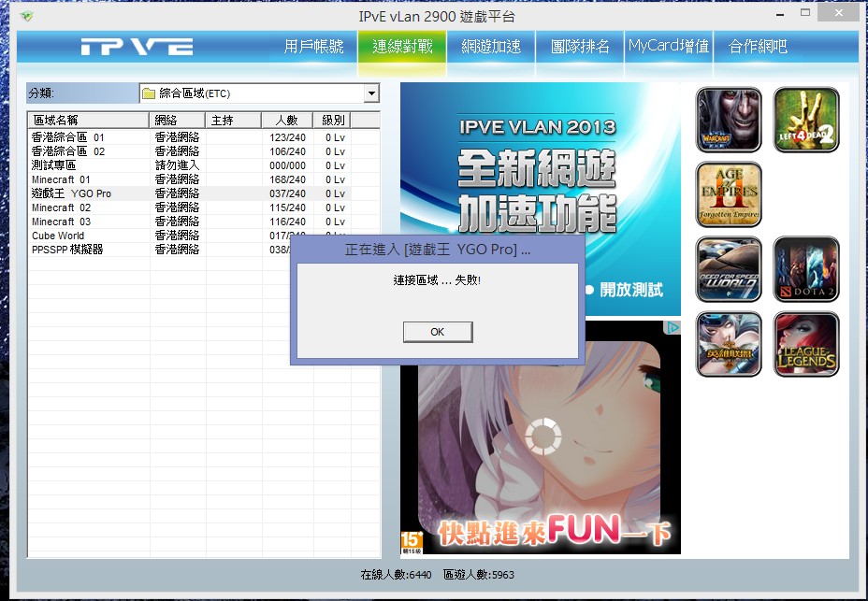Click the 級別 column header
868x601 pixels.
333,120
